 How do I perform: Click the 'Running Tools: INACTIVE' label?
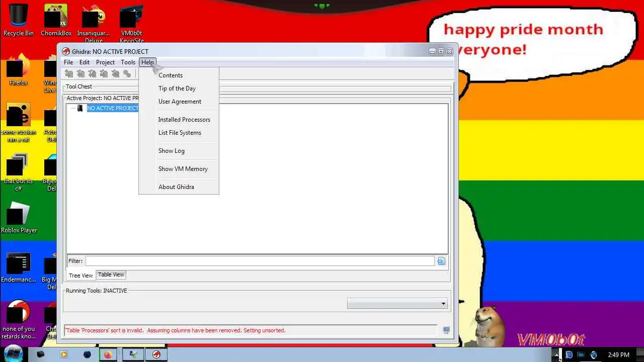click(97, 291)
